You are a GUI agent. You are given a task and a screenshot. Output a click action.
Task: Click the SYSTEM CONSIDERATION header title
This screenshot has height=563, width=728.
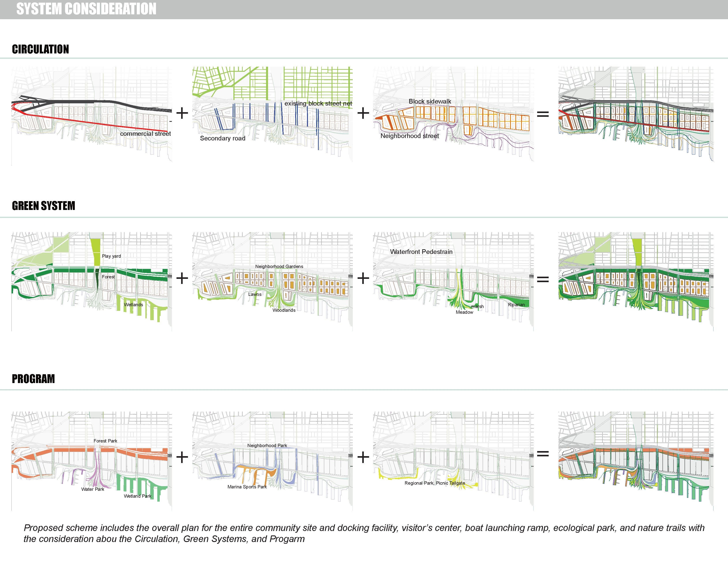click(x=86, y=9)
